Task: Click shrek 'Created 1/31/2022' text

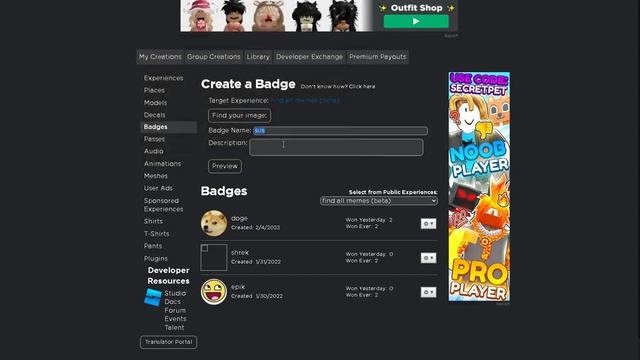Action: (256, 262)
